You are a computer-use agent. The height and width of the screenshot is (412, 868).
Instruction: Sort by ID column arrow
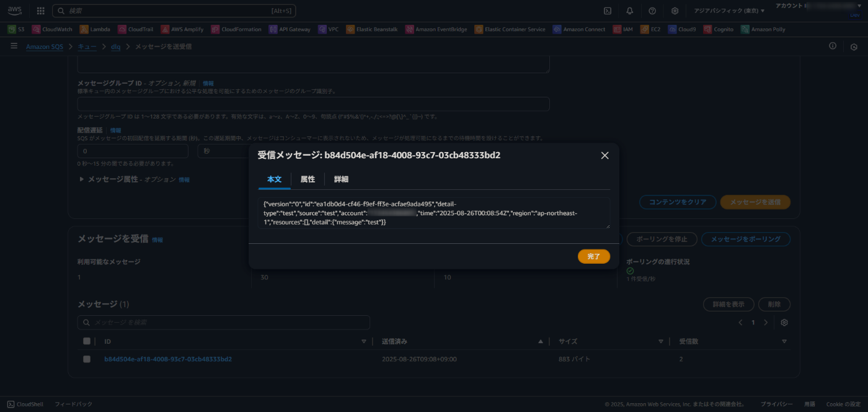pos(364,341)
